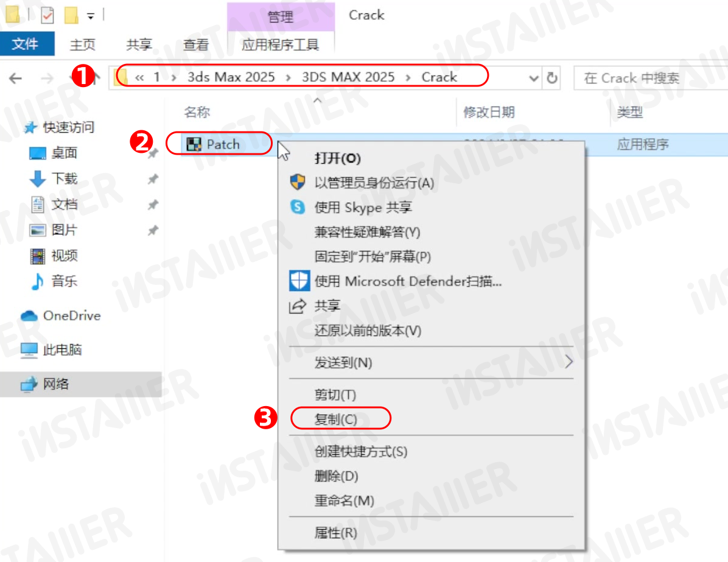Click the Patch application file icon
The width and height of the screenshot is (728, 562).
coord(194,144)
